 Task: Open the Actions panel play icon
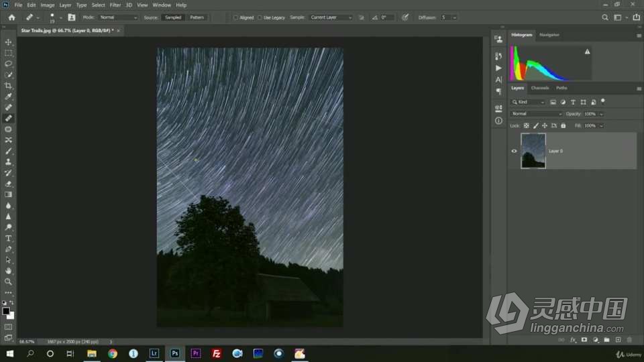[x=498, y=68]
